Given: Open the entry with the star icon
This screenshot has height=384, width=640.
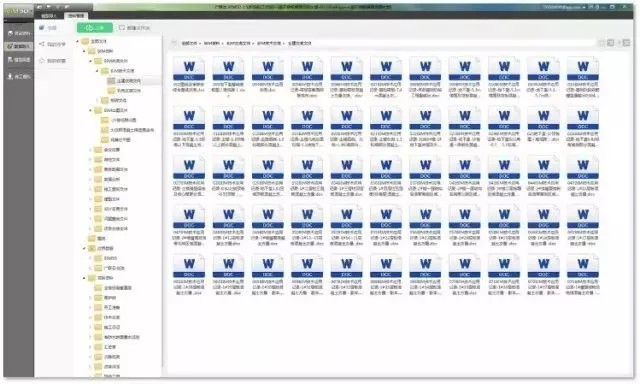Looking at the screenshot, I should [x=52, y=61].
